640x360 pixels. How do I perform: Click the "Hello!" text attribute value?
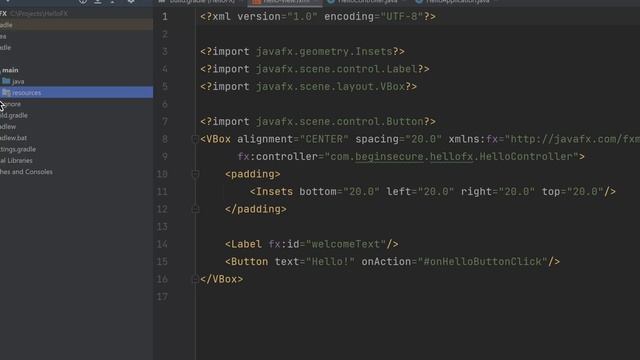pyautogui.click(x=330, y=262)
